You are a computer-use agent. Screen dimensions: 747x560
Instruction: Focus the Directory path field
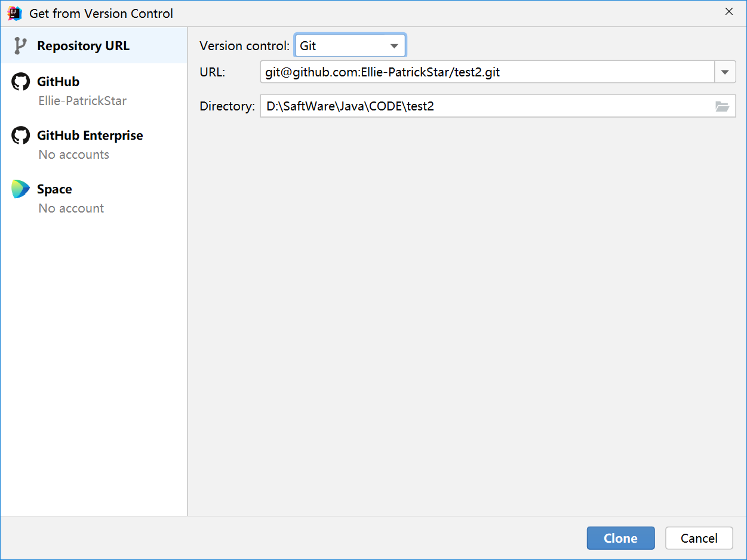tap(498, 106)
